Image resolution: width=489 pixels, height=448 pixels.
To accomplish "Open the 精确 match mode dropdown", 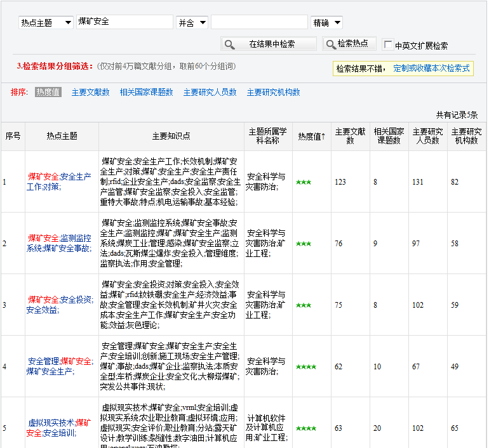I will tap(326, 22).
